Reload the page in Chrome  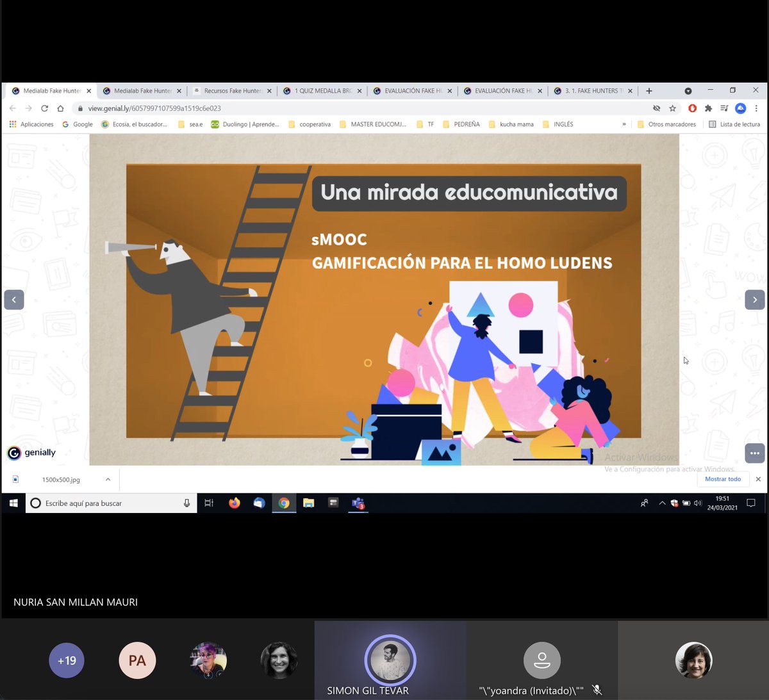click(44, 108)
